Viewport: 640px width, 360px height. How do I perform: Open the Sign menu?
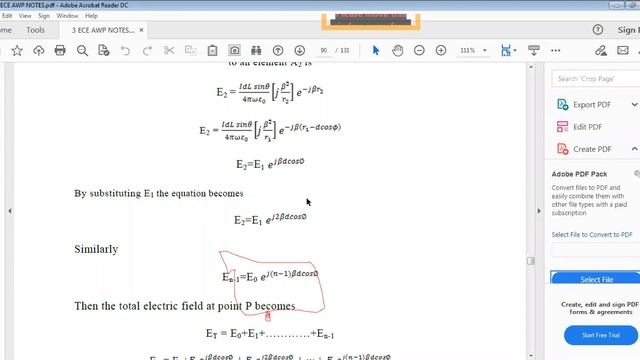coord(44,16)
